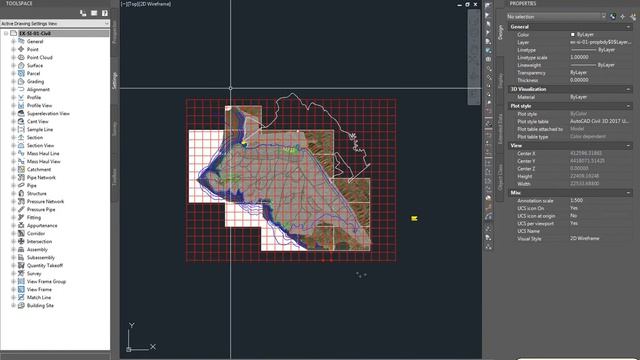Select the Fitting tree item
The image size is (640, 360).
pyautogui.click(x=34, y=218)
